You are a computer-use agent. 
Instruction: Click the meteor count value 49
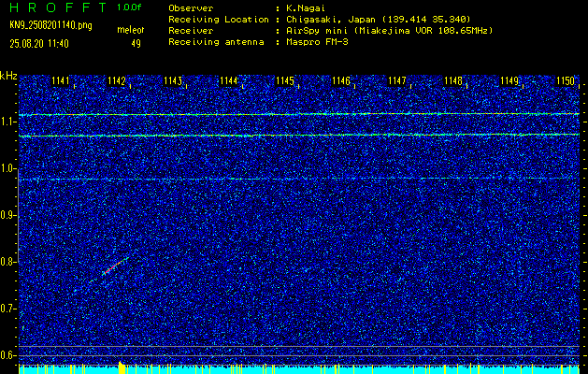click(136, 44)
